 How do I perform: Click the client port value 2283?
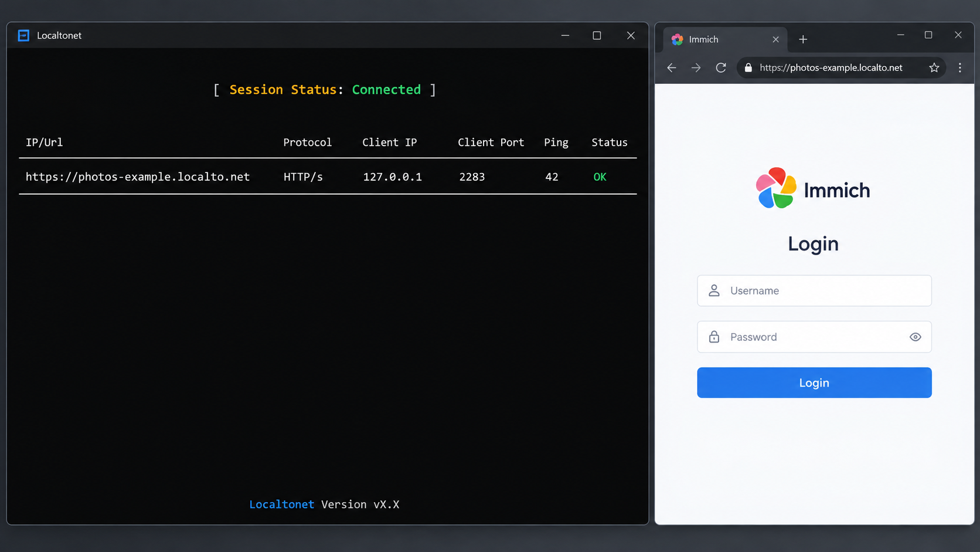[472, 177]
